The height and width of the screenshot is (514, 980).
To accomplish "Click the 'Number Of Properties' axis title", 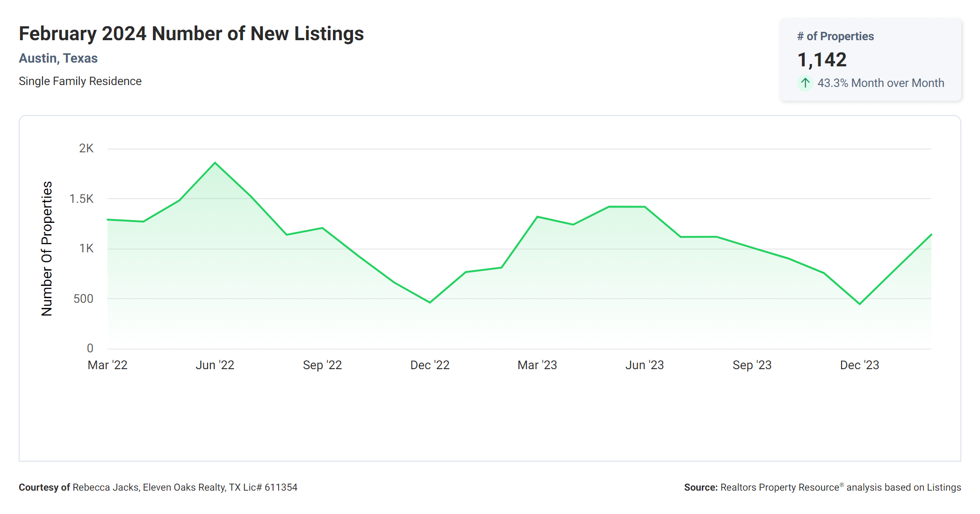I will 47,249.
